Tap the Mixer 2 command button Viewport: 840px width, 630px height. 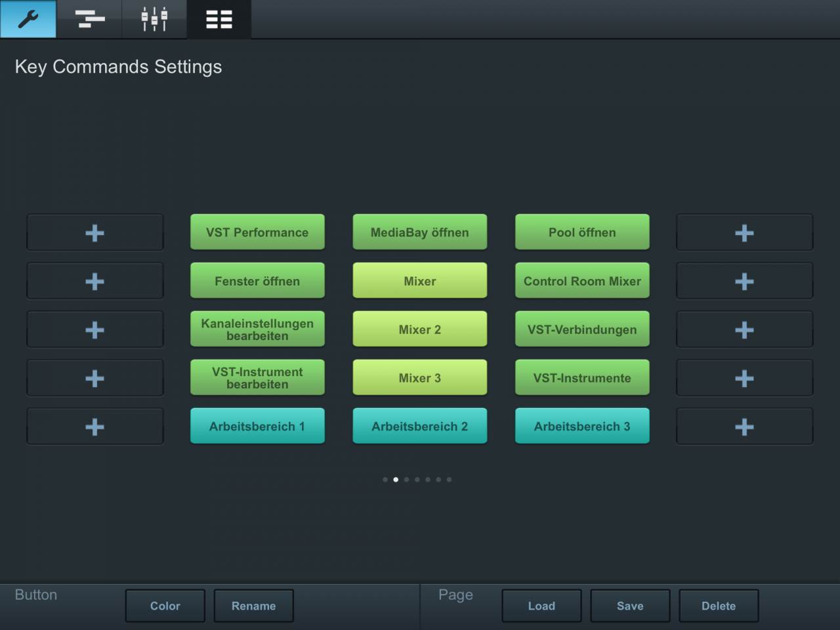click(x=420, y=329)
